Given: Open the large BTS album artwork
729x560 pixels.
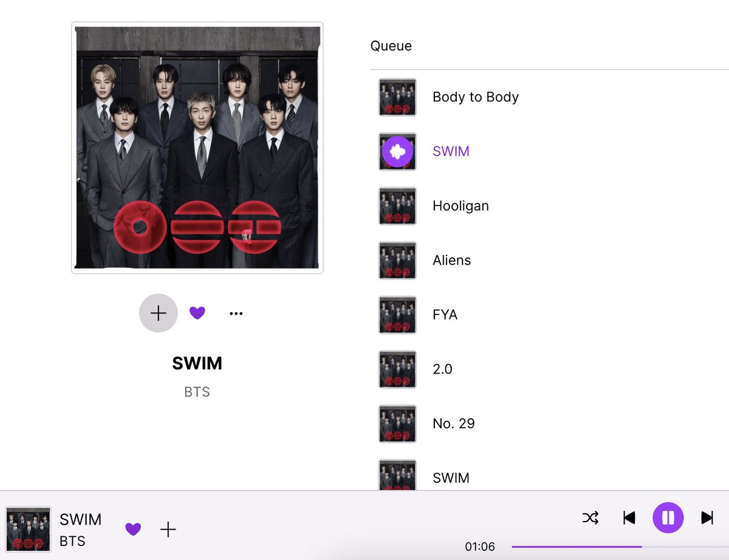Looking at the screenshot, I should (x=197, y=148).
